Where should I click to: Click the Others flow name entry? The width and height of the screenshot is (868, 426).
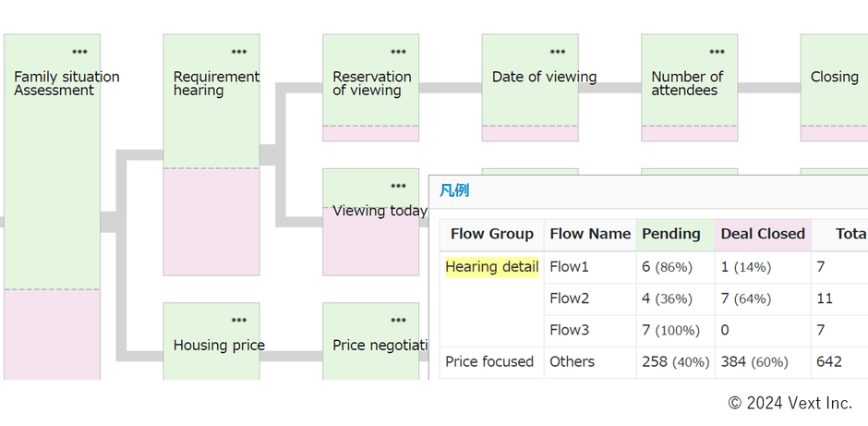tap(573, 361)
